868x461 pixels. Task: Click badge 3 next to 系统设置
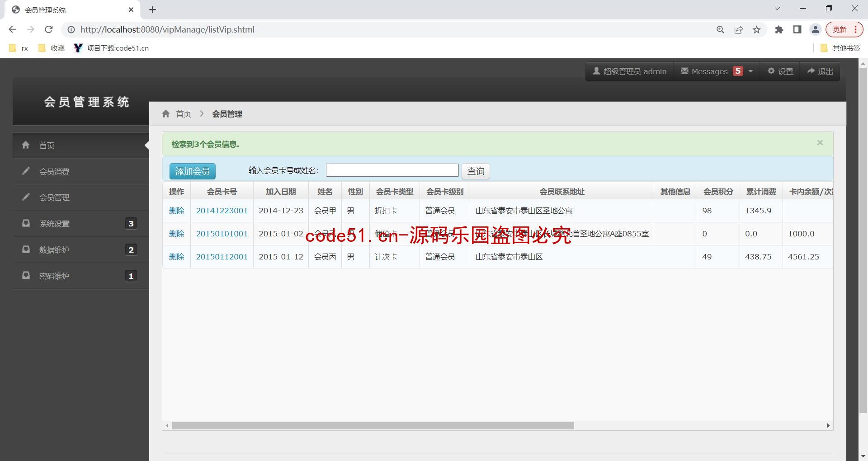click(x=131, y=223)
